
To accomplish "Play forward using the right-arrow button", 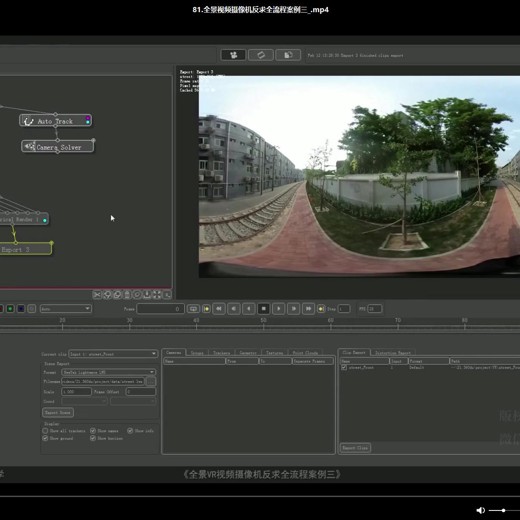I will click(x=278, y=309).
